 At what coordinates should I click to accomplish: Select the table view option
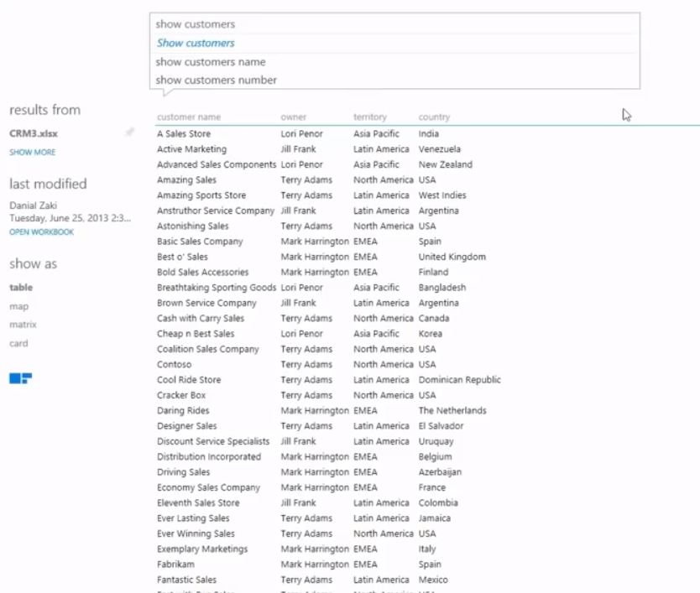pyautogui.click(x=21, y=288)
